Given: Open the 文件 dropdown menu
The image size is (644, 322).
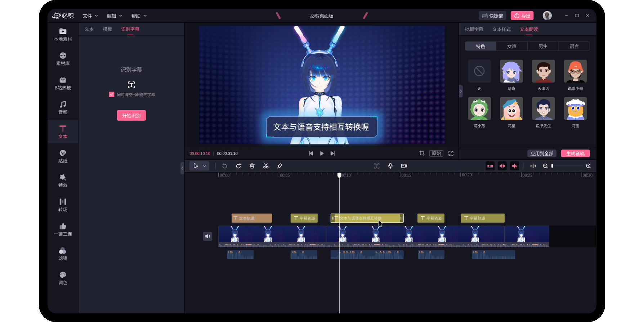Looking at the screenshot, I should (x=90, y=16).
